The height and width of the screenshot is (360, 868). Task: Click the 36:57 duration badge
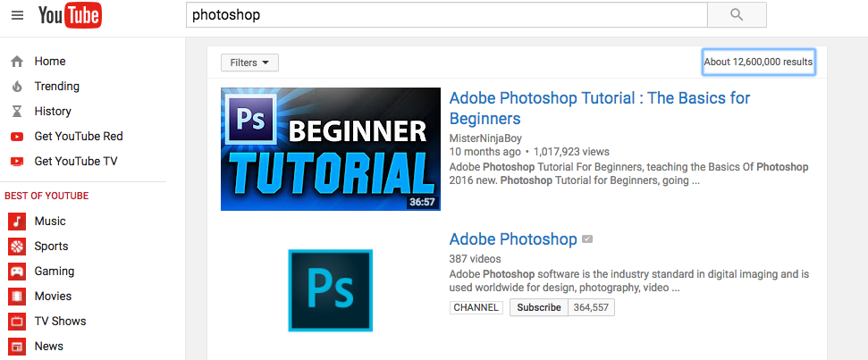coord(422,203)
